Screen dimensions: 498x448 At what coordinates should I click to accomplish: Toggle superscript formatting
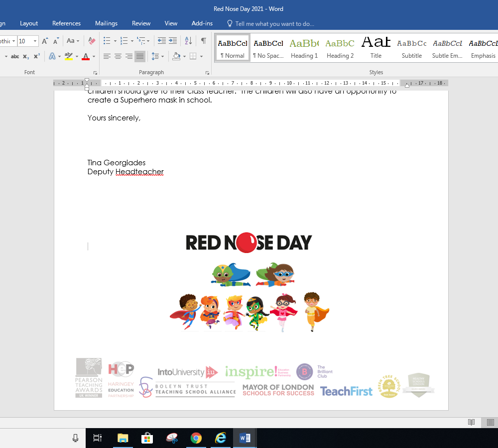[37, 57]
